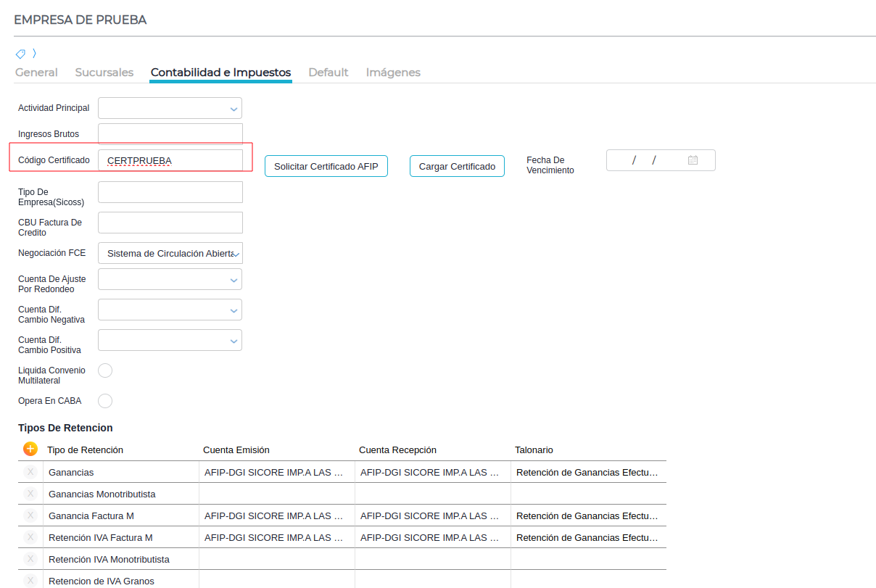The height and width of the screenshot is (588, 876).
Task: Focus the CBU Factura De Credito field
Action: (170, 223)
